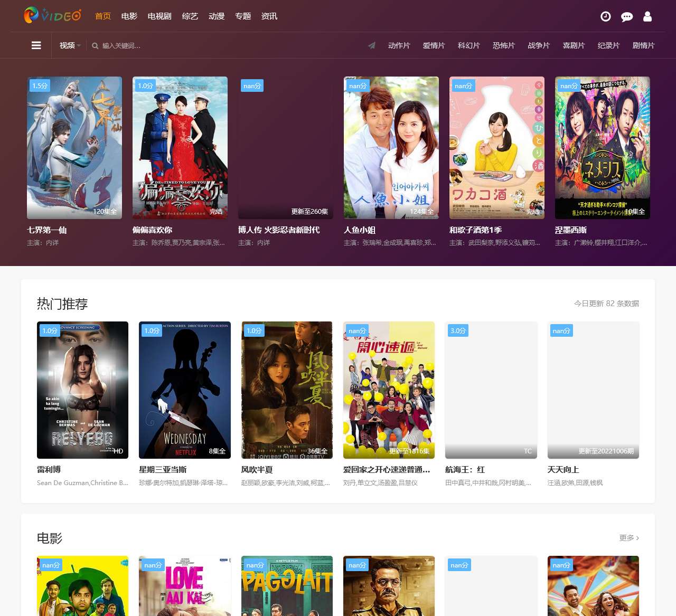676x616 pixels.
Task: Browse the 动作片 category
Action: click(x=399, y=45)
